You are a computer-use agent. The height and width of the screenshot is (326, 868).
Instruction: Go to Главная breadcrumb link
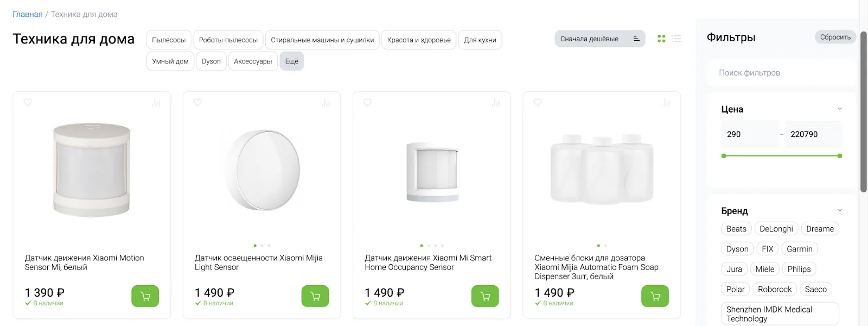pyautogui.click(x=27, y=14)
